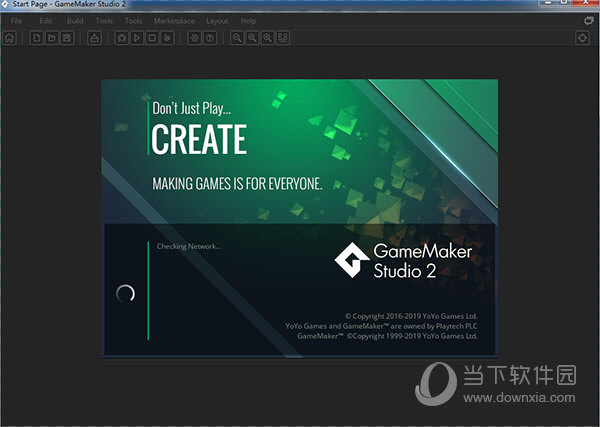
Task: Toggle the docks layout icon after magnifiers
Action: coord(283,38)
